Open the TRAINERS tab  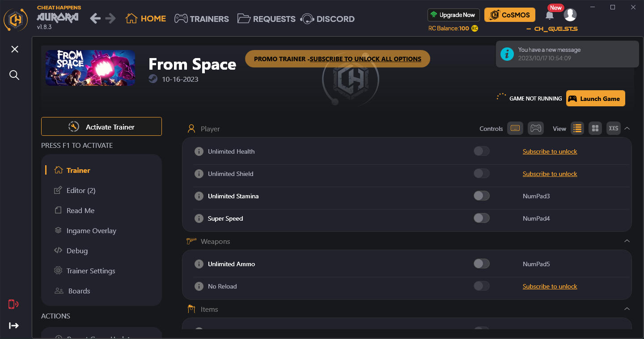click(201, 19)
